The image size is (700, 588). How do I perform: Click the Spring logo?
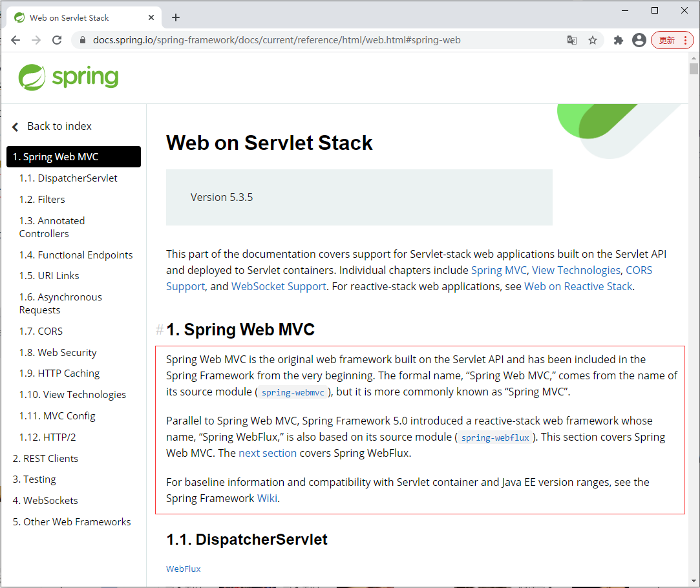pos(69,77)
